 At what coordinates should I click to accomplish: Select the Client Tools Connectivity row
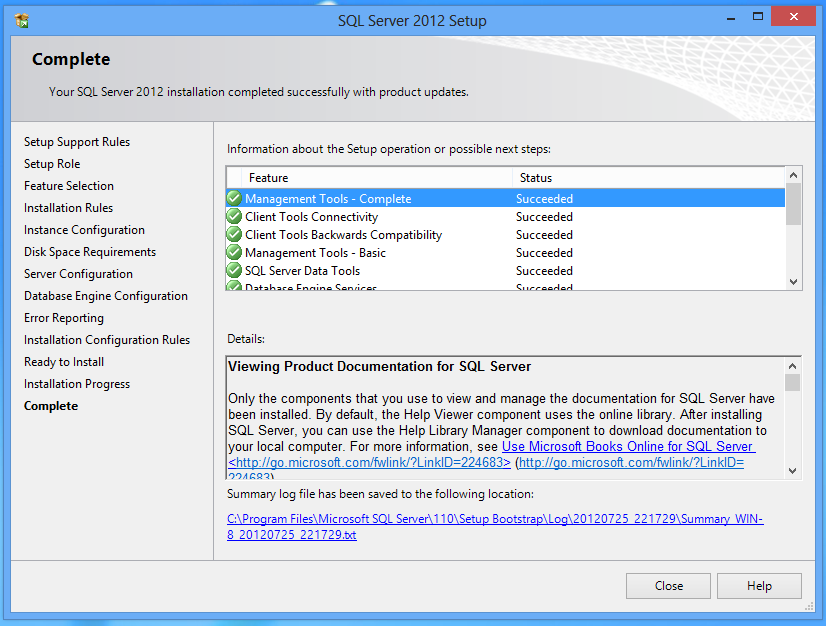[x=506, y=217]
